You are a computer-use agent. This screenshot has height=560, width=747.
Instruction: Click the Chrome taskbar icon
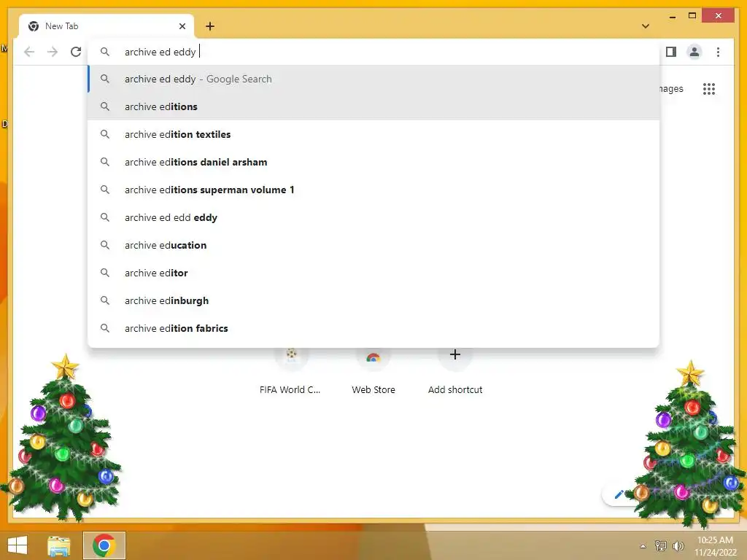104,545
